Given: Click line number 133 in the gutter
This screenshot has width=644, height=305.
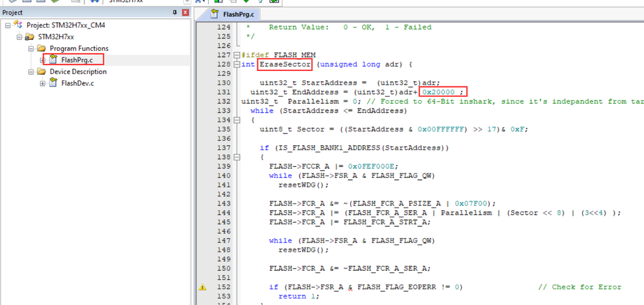Looking at the screenshot, I should (x=224, y=110).
